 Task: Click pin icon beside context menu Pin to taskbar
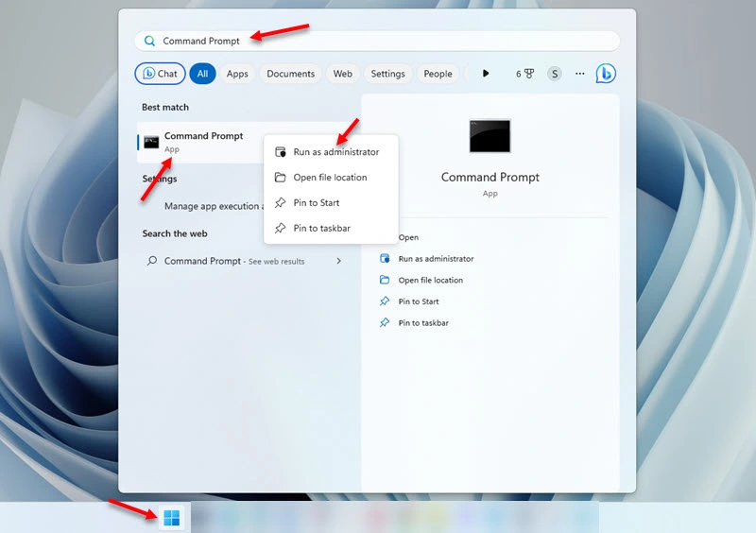[280, 228]
